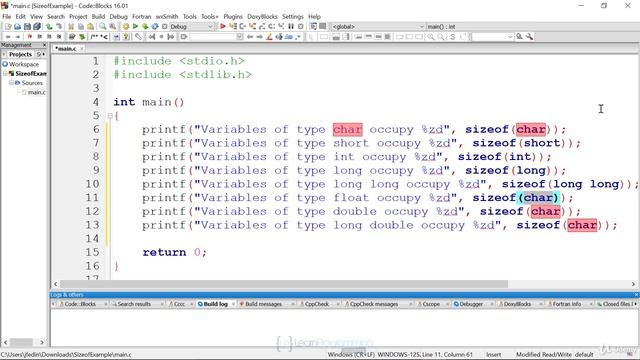The width and height of the screenshot is (640, 360).
Task: Click the Management panel scrollbar left arrow
Action: coord(5,342)
